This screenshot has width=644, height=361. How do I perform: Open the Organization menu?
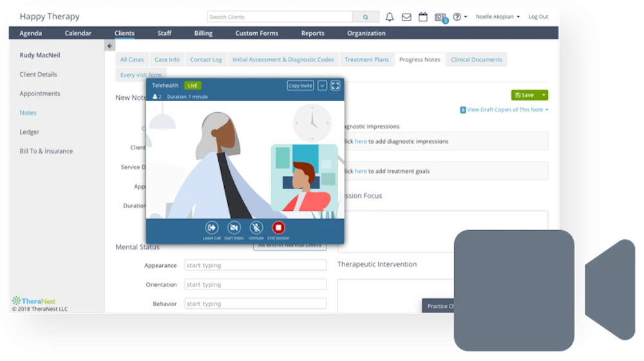pyautogui.click(x=366, y=34)
